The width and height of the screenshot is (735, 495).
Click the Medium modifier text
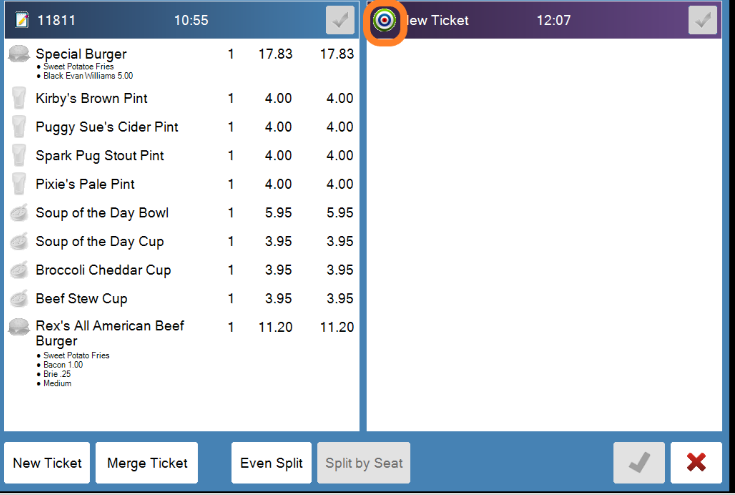(x=57, y=383)
